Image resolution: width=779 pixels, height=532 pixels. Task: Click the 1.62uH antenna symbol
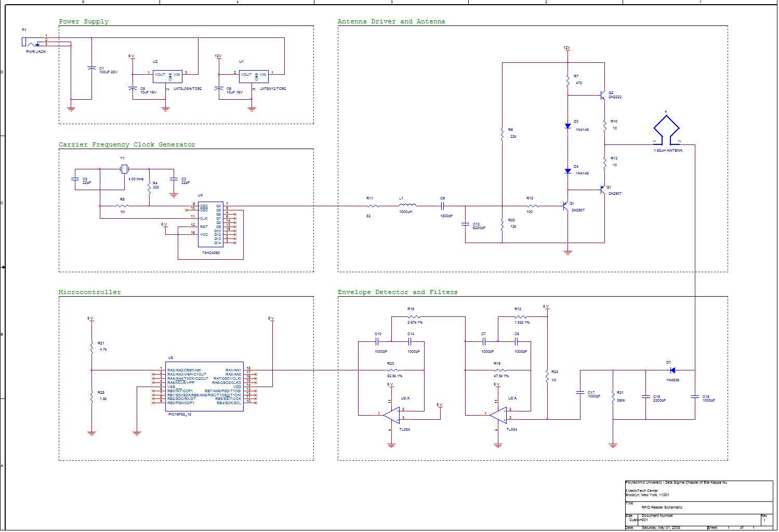pos(666,129)
